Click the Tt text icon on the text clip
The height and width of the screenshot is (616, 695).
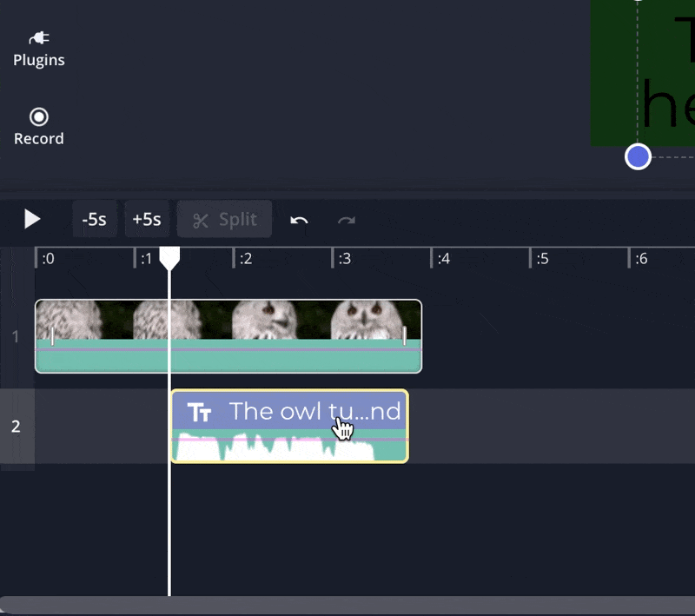click(x=200, y=412)
